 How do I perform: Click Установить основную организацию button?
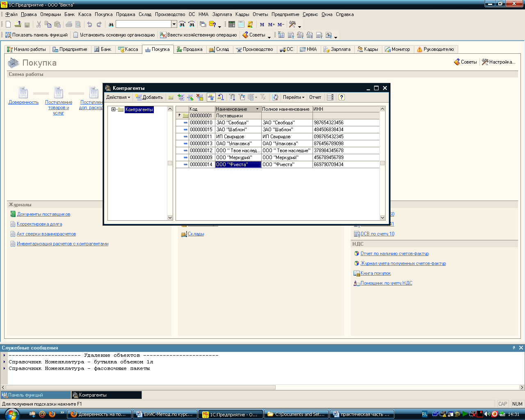click(114, 35)
